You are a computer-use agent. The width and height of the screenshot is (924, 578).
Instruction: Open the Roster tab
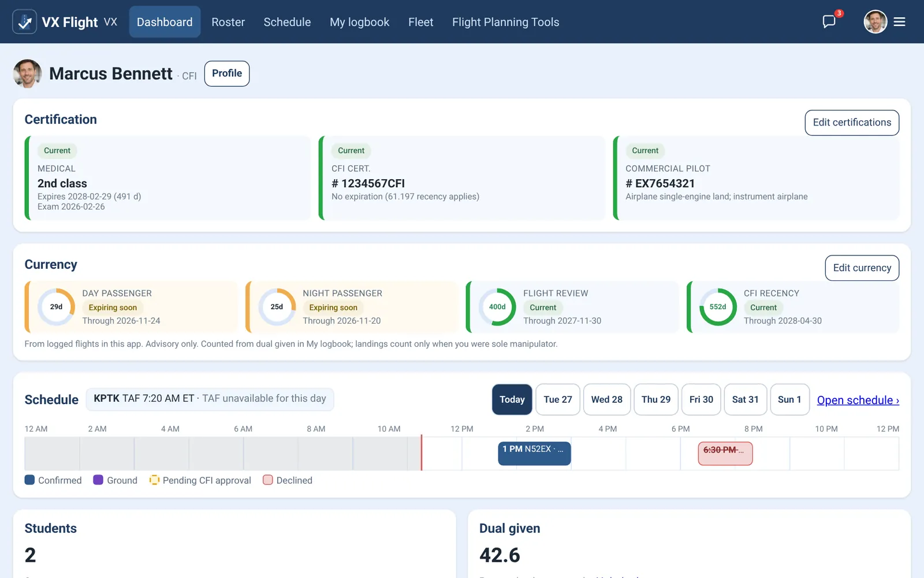click(228, 22)
